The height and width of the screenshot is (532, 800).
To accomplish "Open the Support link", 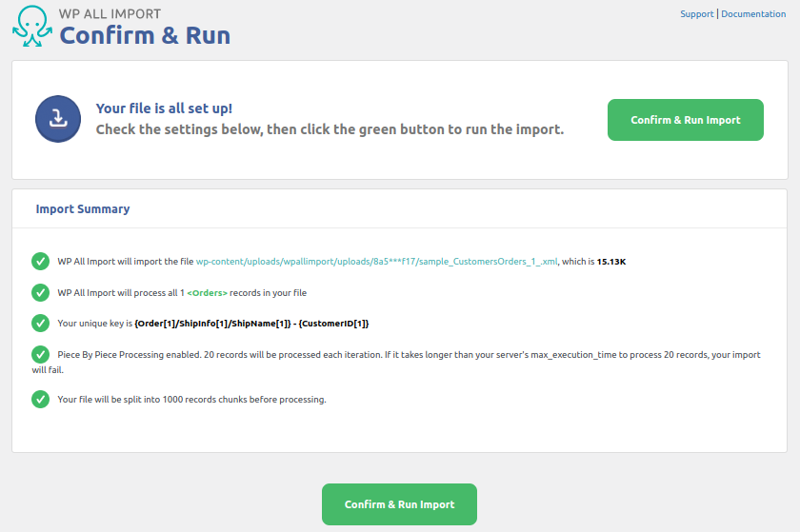I will (696, 13).
